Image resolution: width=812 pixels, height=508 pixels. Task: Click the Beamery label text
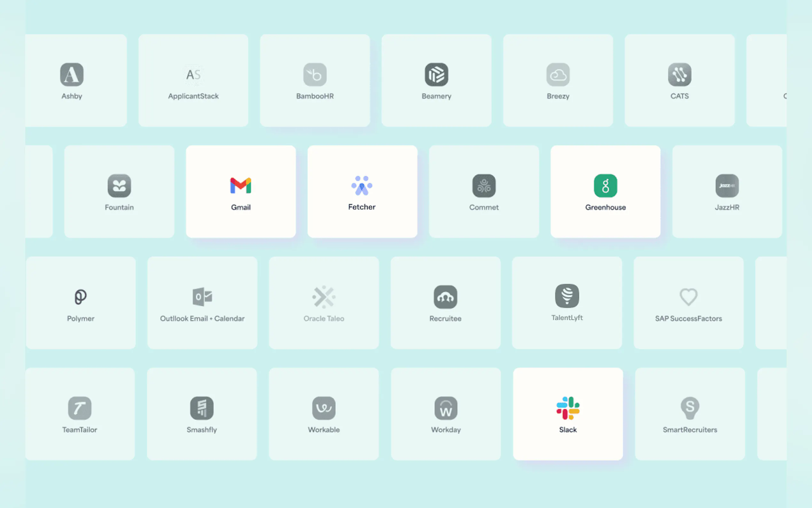tap(436, 96)
